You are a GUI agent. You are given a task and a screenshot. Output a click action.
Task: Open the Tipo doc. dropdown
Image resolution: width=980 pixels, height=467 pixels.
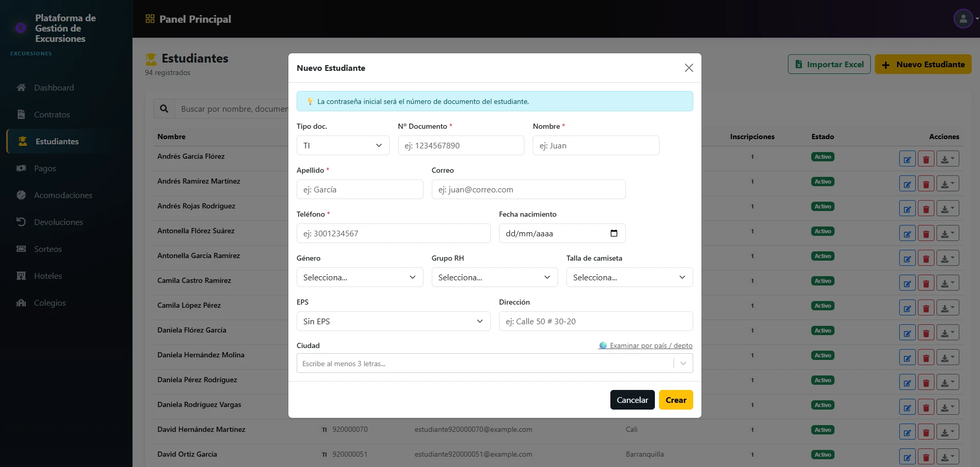(343, 145)
